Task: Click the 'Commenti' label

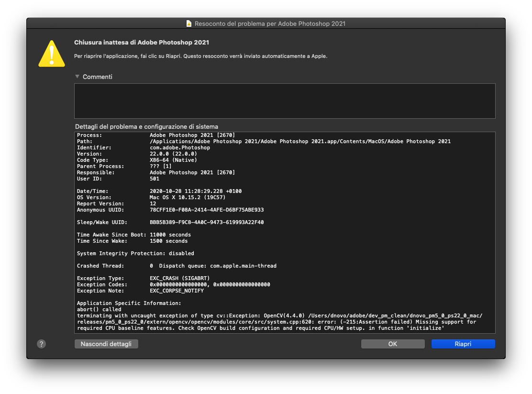Action: (98, 77)
